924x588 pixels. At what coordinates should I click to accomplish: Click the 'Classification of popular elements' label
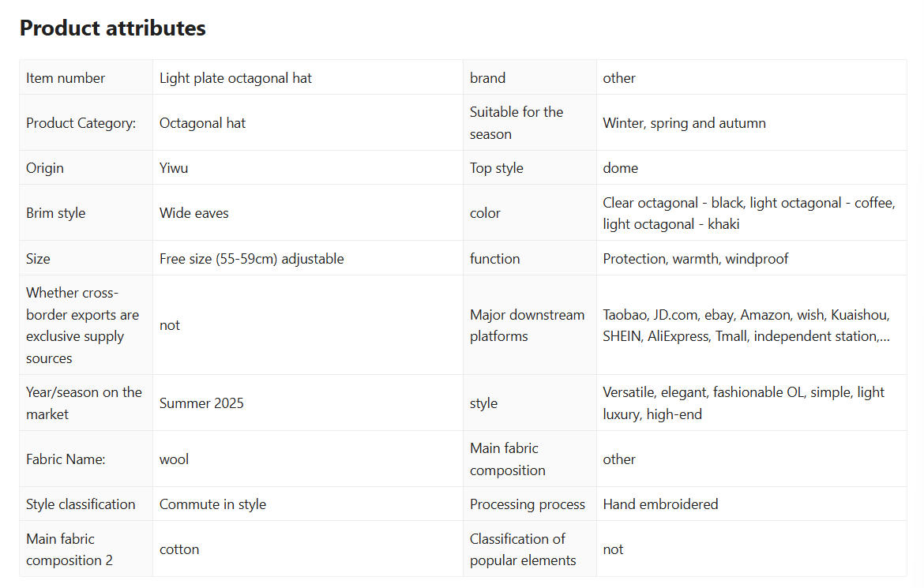[522, 549]
